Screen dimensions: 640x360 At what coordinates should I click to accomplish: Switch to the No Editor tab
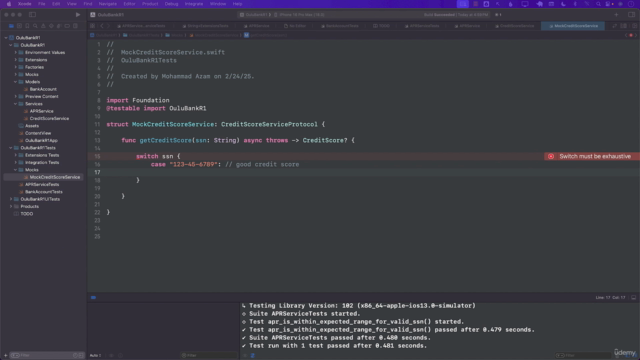(x=295, y=26)
